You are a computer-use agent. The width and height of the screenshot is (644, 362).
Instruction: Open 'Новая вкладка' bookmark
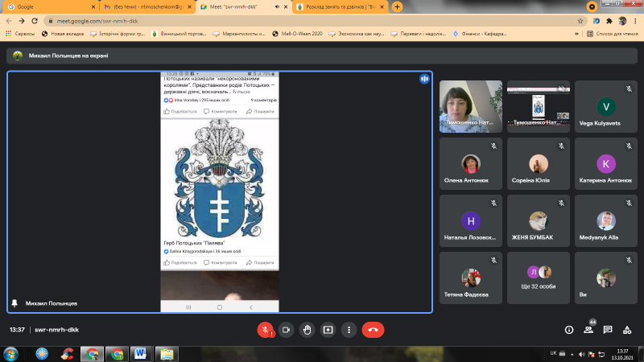pos(63,34)
